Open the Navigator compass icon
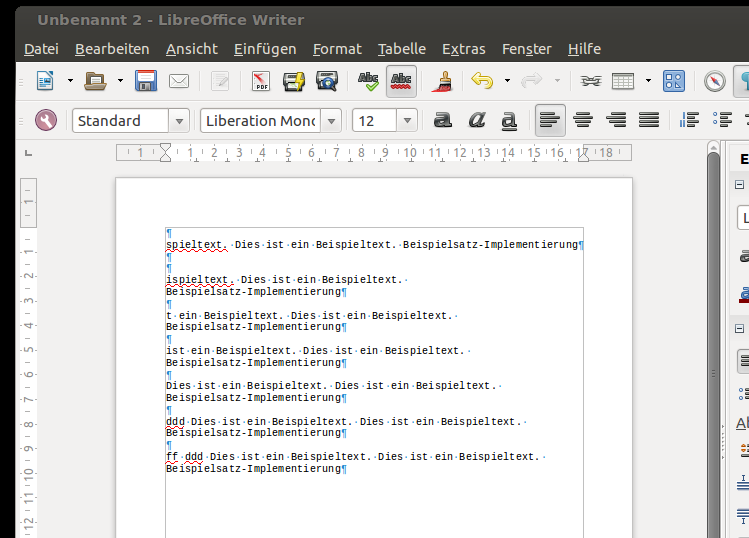Image resolution: width=749 pixels, height=538 pixels. [x=715, y=81]
